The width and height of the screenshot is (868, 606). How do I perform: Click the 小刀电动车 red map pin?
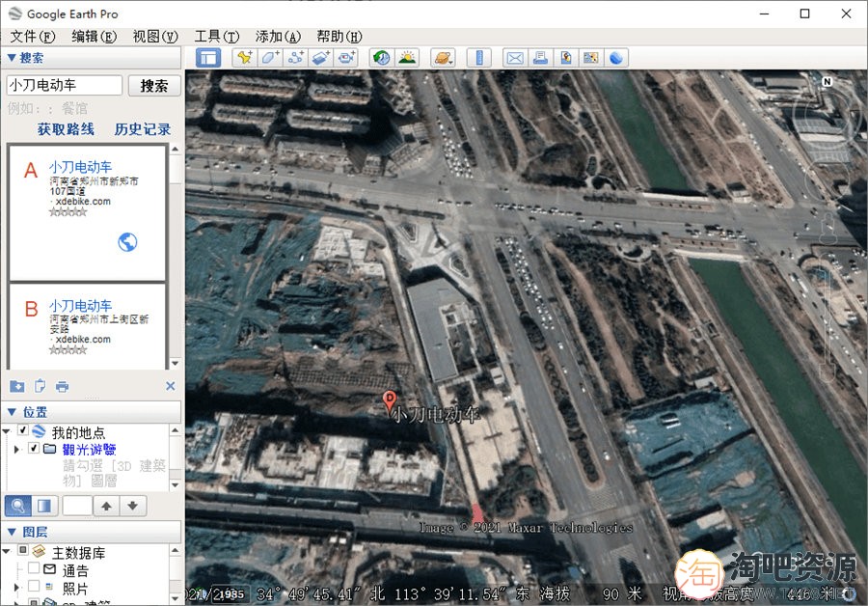[390, 400]
